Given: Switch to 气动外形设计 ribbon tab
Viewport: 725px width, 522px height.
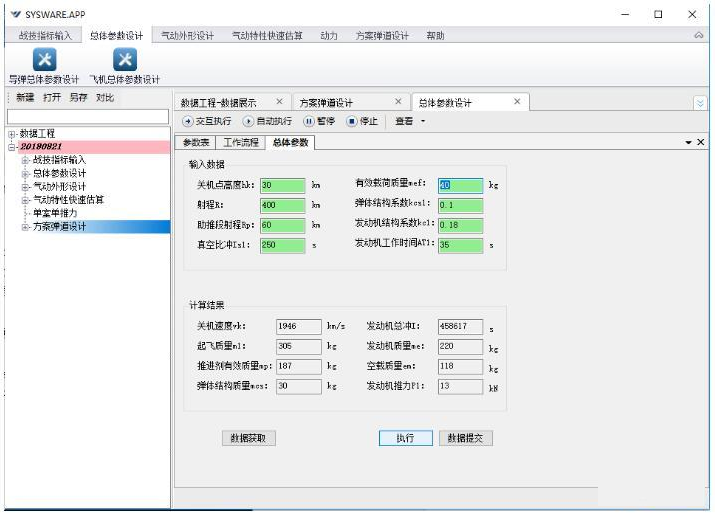Looking at the screenshot, I should [187, 36].
